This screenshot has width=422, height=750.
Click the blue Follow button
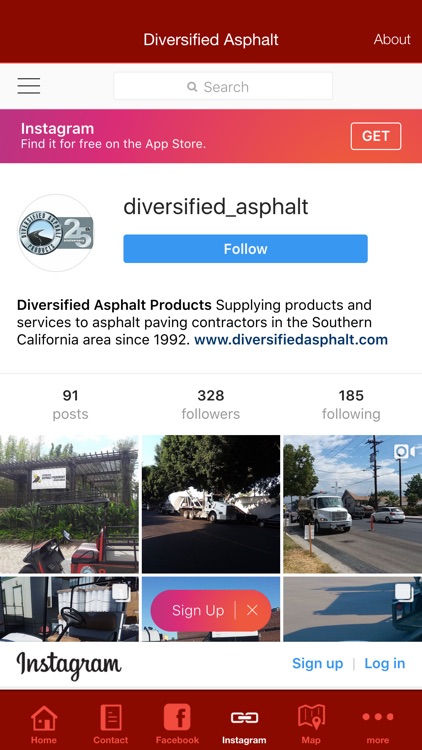click(x=245, y=249)
